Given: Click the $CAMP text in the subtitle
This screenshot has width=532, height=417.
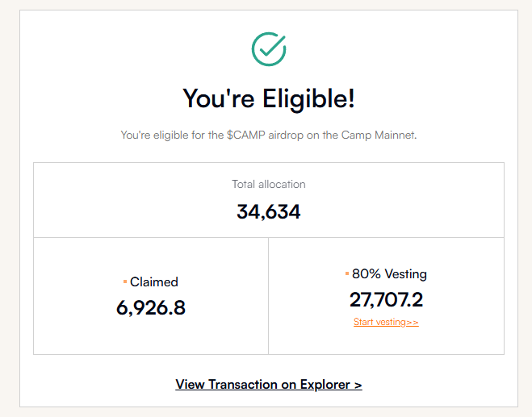Looking at the screenshot, I should pos(246,135).
